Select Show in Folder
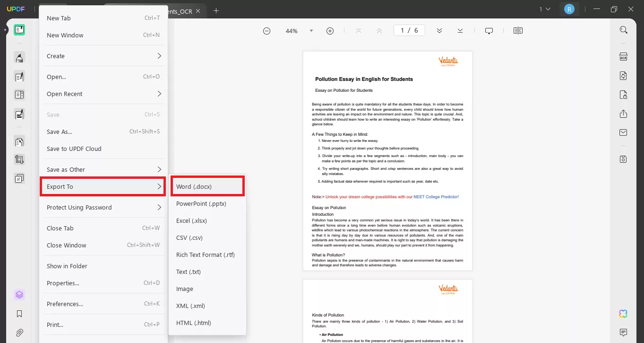This screenshot has width=644, height=343. [x=103, y=266]
